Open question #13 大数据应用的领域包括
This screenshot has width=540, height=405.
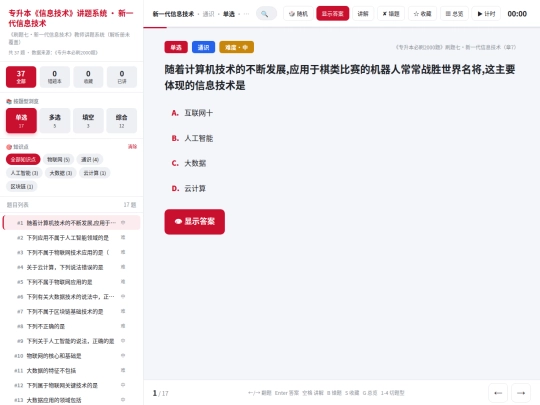72,400
